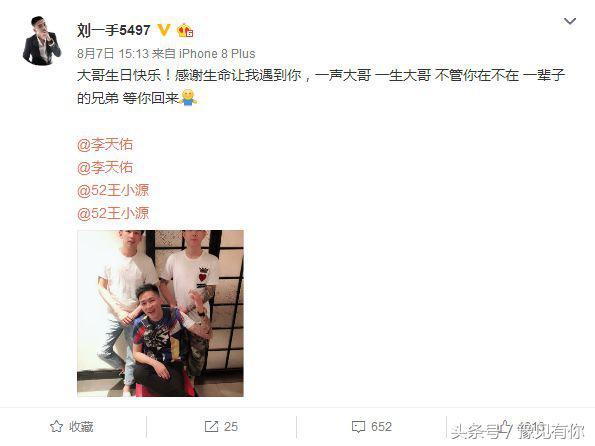Click the 收藏 star icon
The height and width of the screenshot is (446, 595).
tap(56, 427)
